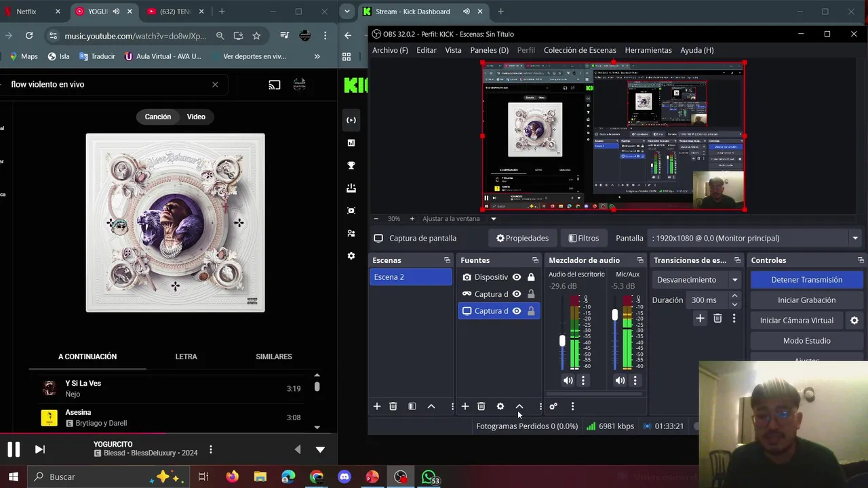
Task: Click Detener Transmisión button
Action: pyautogui.click(x=806, y=280)
